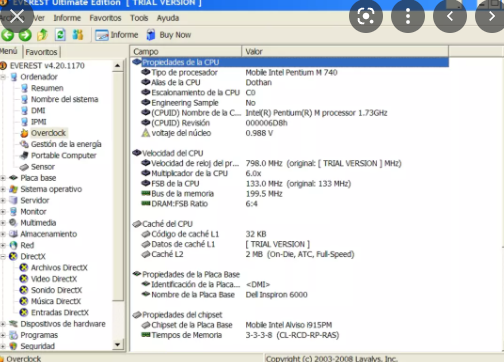Expand the Sistema operativo tree branch
The image size is (504, 362).
[3, 189]
